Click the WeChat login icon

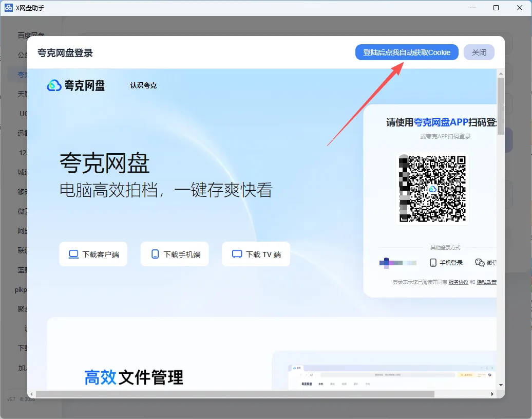pyautogui.click(x=480, y=263)
